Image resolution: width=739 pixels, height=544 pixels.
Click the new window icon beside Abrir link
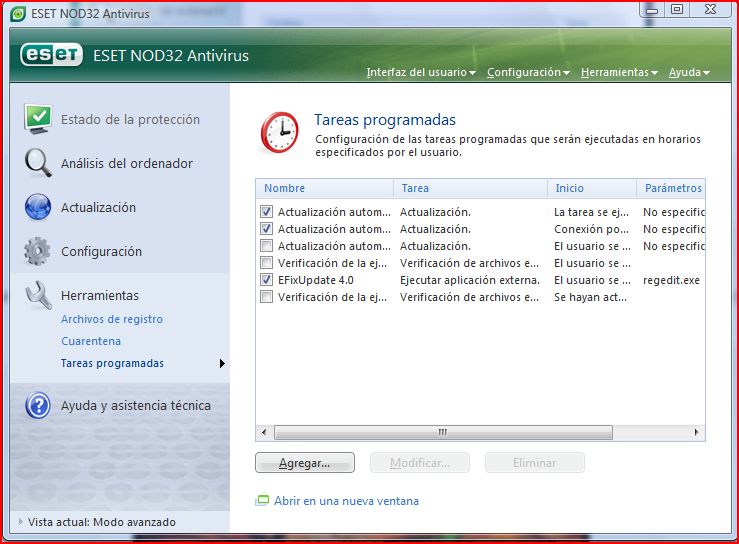pyautogui.click(x=262, y=501)
